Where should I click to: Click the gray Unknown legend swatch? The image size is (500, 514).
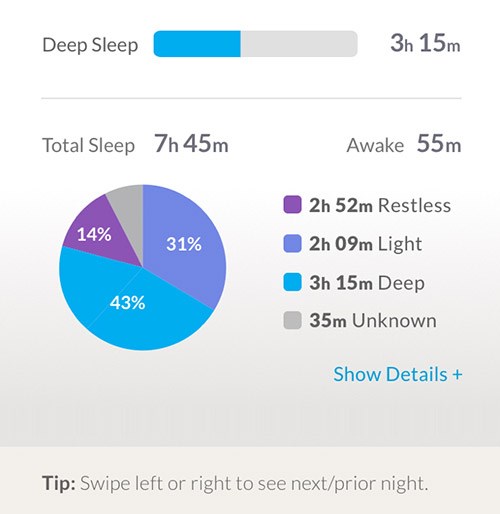pyautogui.click(x=292, y=320)
